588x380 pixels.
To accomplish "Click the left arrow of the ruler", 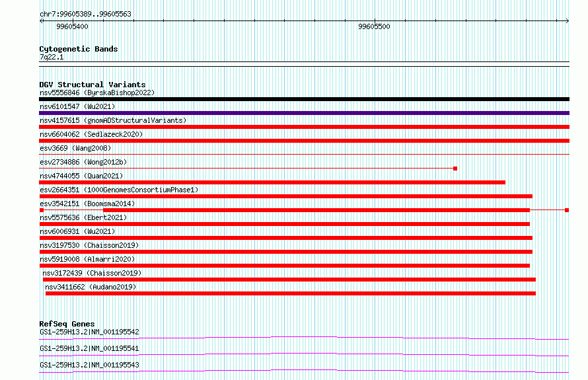I will (x=41, y=21).
